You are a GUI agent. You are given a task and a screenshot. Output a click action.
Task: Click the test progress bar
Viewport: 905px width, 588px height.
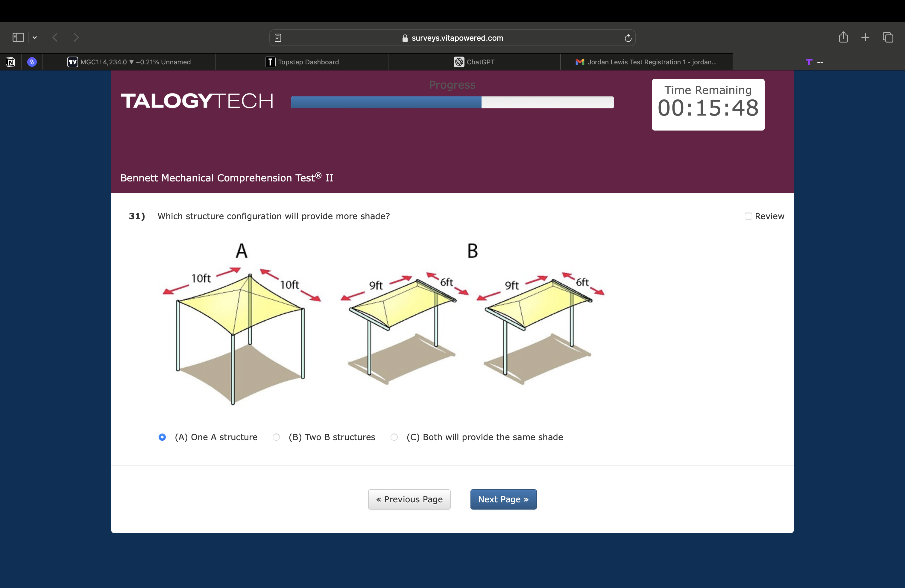(x=452, y=102)
